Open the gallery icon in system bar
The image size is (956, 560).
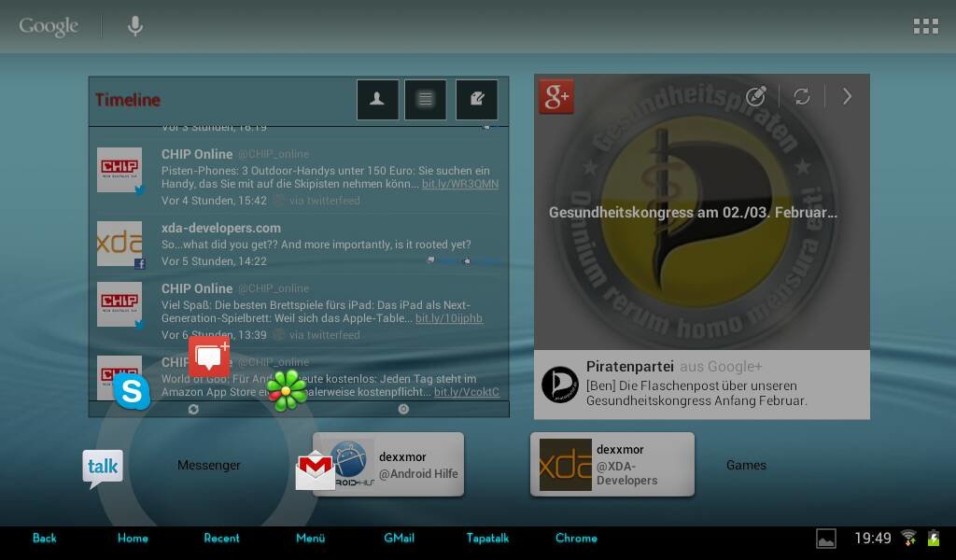click(826, 539)
